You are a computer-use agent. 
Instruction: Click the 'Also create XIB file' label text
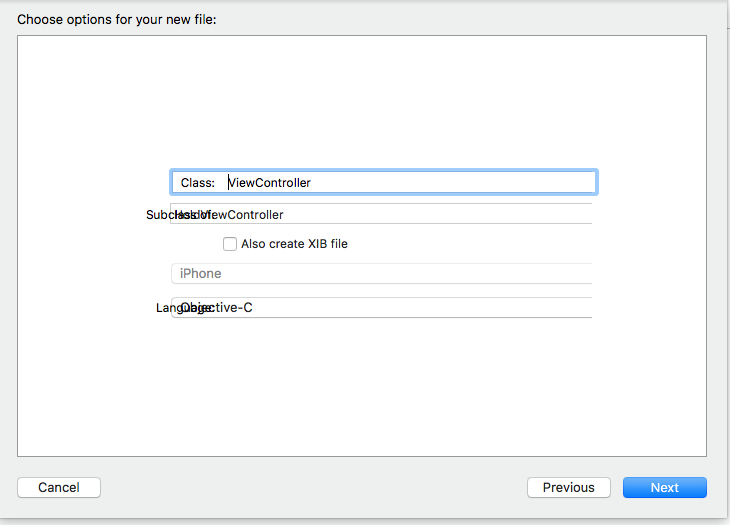[x=294, y=243]
